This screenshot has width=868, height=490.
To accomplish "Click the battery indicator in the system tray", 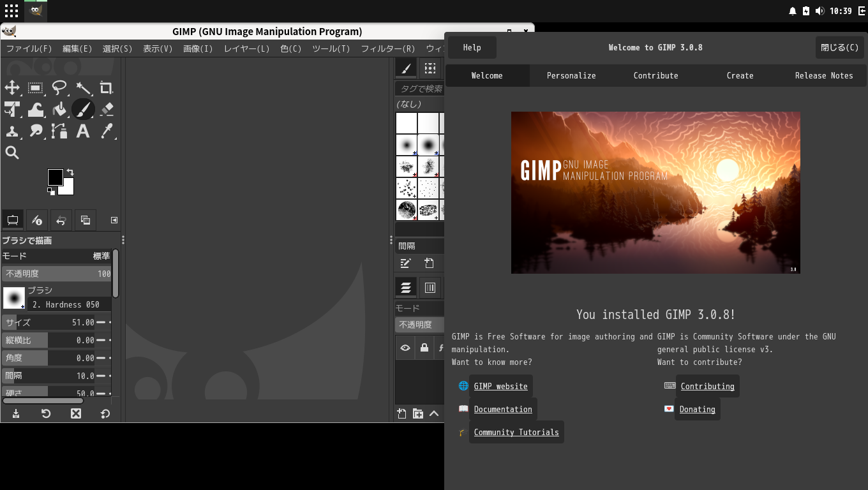I will 806,11.
